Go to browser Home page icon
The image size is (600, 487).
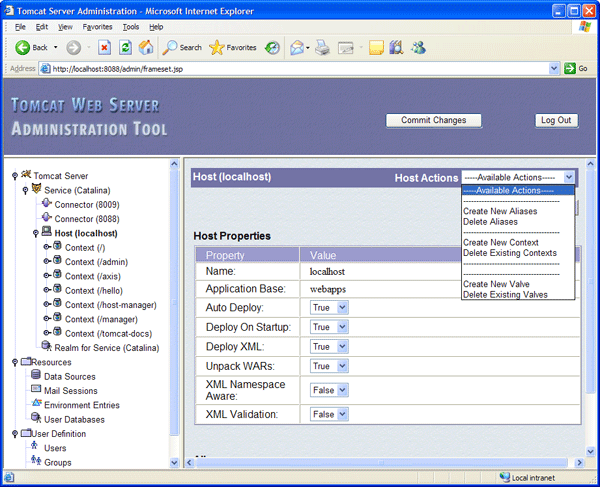146,47
